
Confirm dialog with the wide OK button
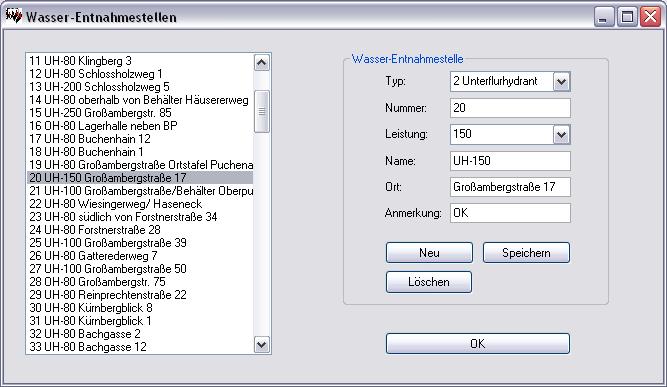click(478, 344)
